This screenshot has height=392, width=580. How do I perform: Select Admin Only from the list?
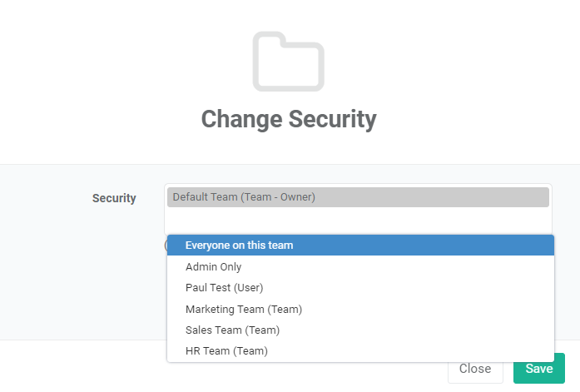(360, 266)
